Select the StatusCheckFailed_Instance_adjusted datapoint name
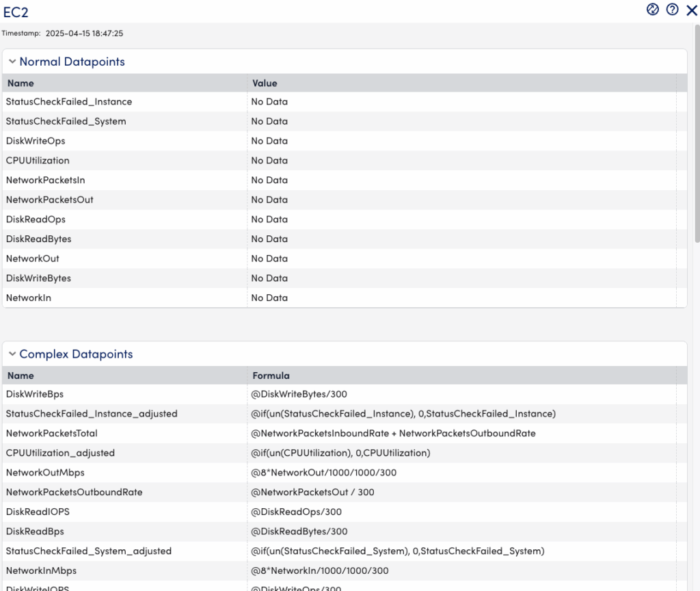700x591 pixels. [x=92, y=414]
